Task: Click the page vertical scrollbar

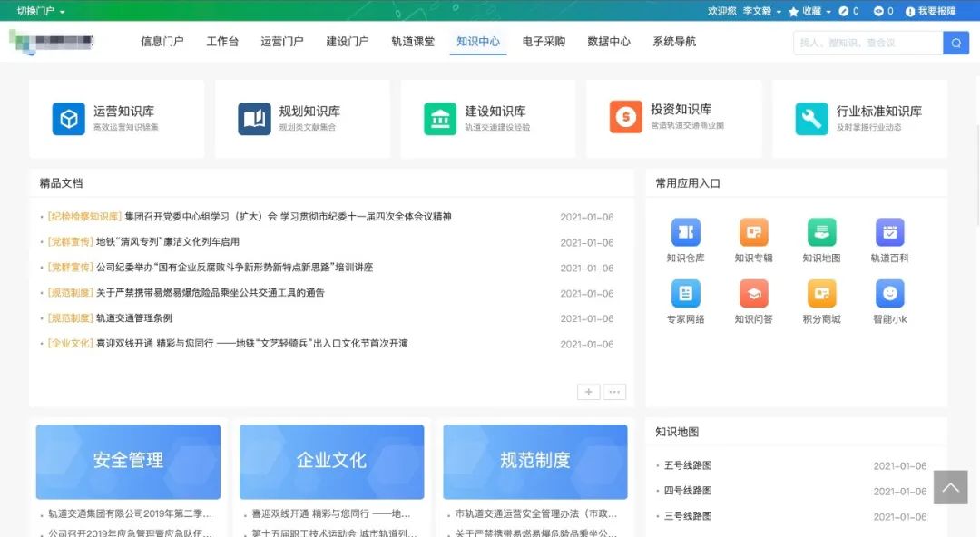Action: click(x=976, y=175)
